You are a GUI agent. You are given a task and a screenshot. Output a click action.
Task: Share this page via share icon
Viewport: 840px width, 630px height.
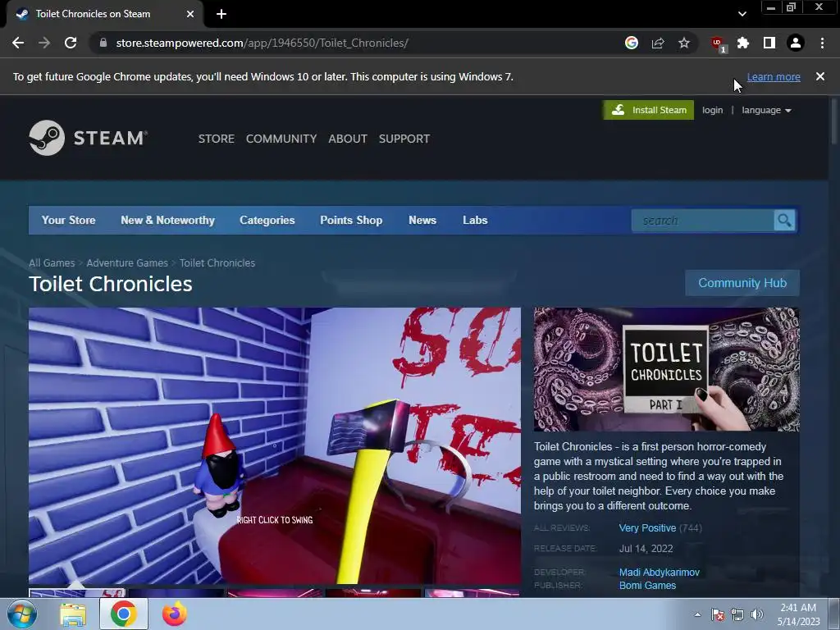click(x=658, y=43)
